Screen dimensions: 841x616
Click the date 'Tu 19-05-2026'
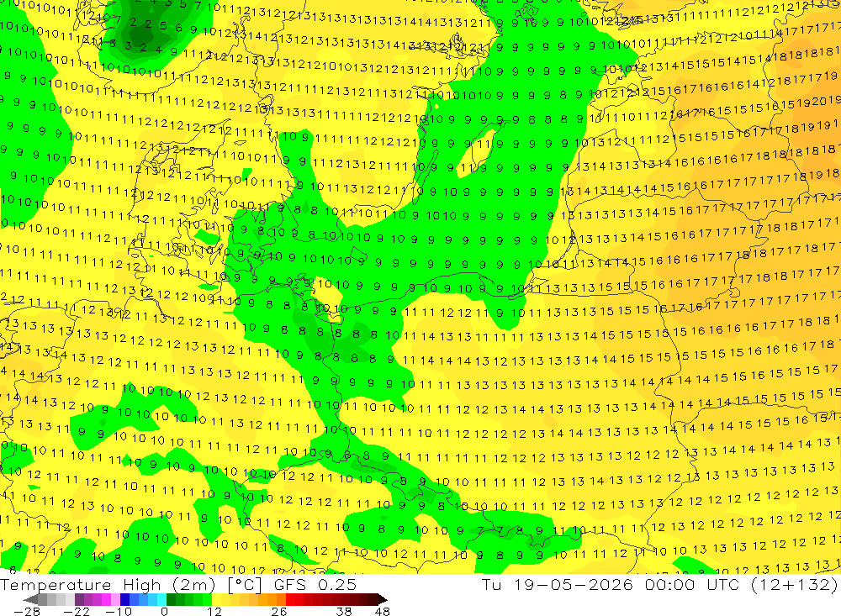(x=558, y=585)
